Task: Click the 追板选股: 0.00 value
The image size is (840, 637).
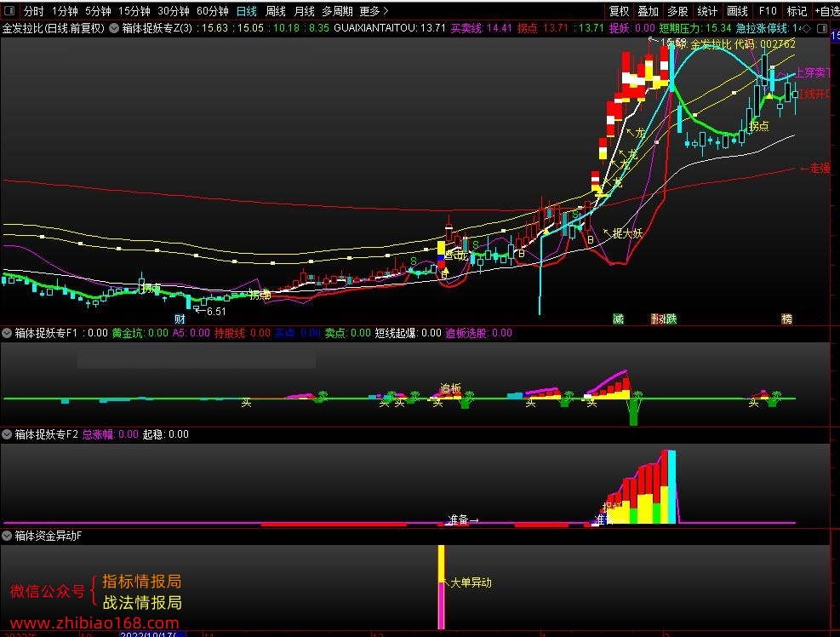Action: click(479, 333)
